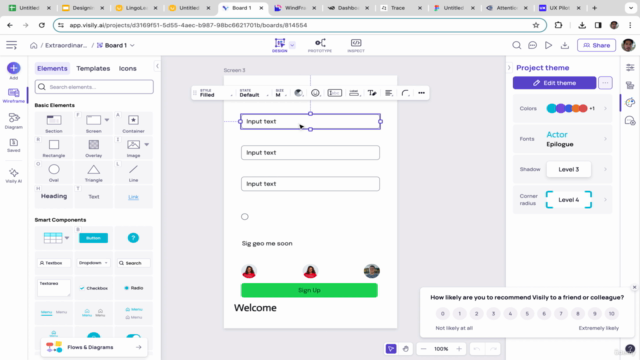Screen dimensions: 640x360
Task: Click the fill color icon in floating toolbar
Action: tap(299, 93)
